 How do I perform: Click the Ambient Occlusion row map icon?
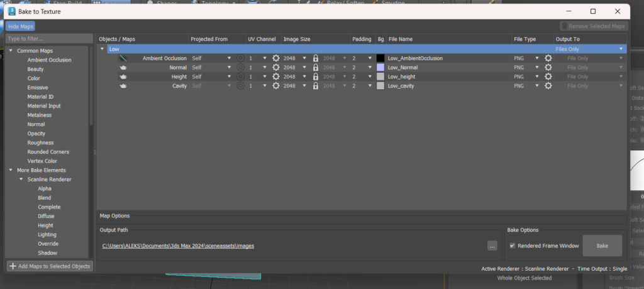[x=123, y=58]
